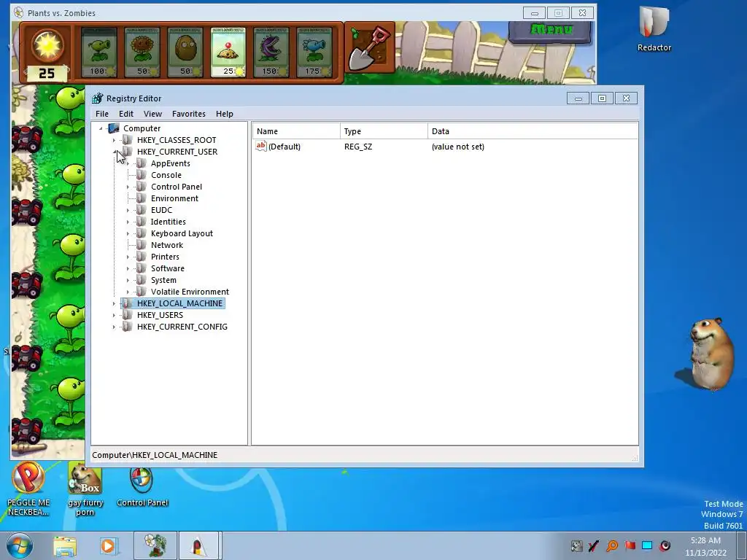Open the Windows Start orb
Viewport: 747px width, 560px height.
pyautogui.click(x=19, y=546)
